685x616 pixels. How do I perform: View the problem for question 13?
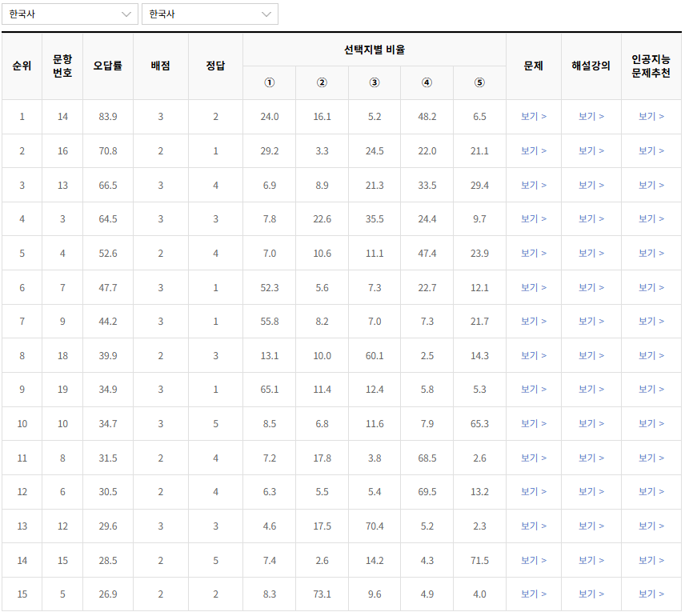tap(534, 185)
